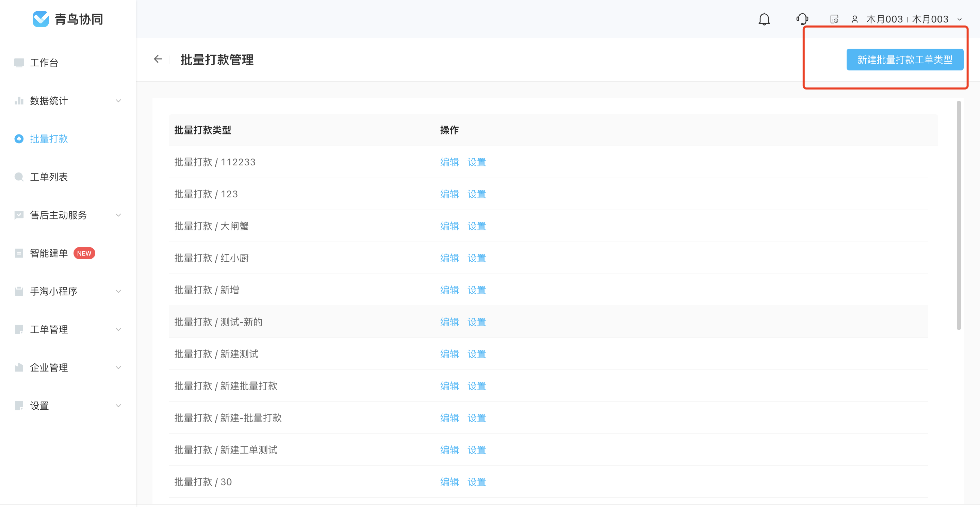980x507 pixels.
Task: Click the 售后主动服务 checkmark icon
Action: click(19, 215)
